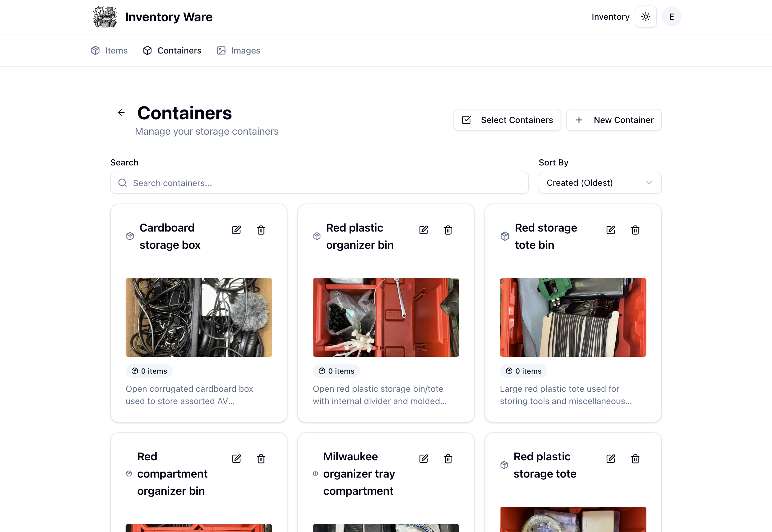The image size is (772, 532).
Task: Open the edit icon on Cardboard storage box card
Action: click(236, 230)
